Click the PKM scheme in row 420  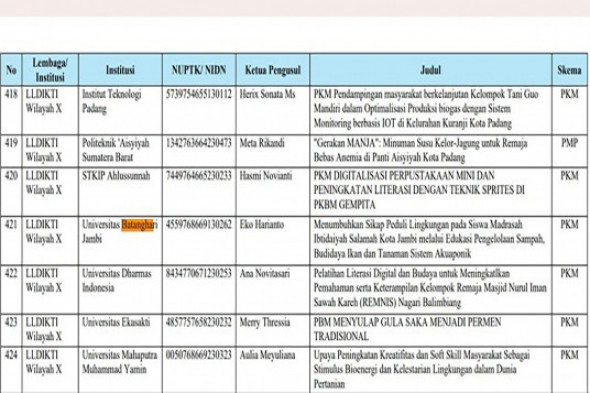569,176
